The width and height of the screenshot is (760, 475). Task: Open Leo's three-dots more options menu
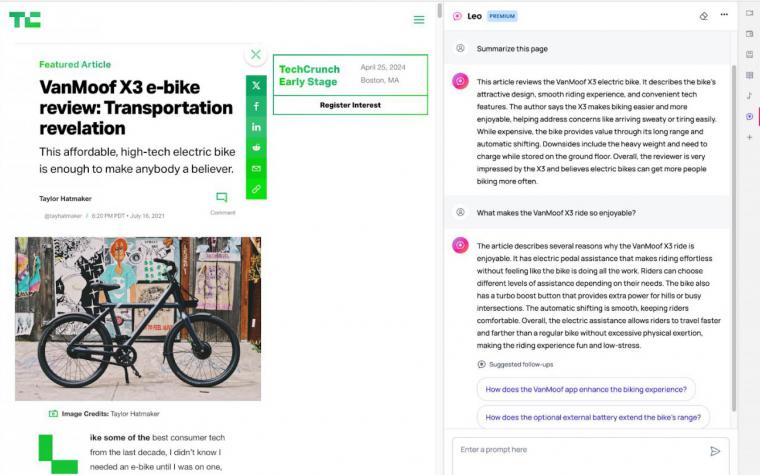[724, 15]
